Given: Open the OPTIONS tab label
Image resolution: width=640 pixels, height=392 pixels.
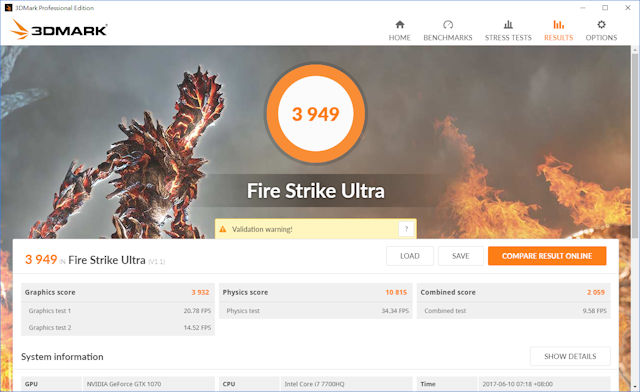Looking at the screenshot, I should 601,38.
